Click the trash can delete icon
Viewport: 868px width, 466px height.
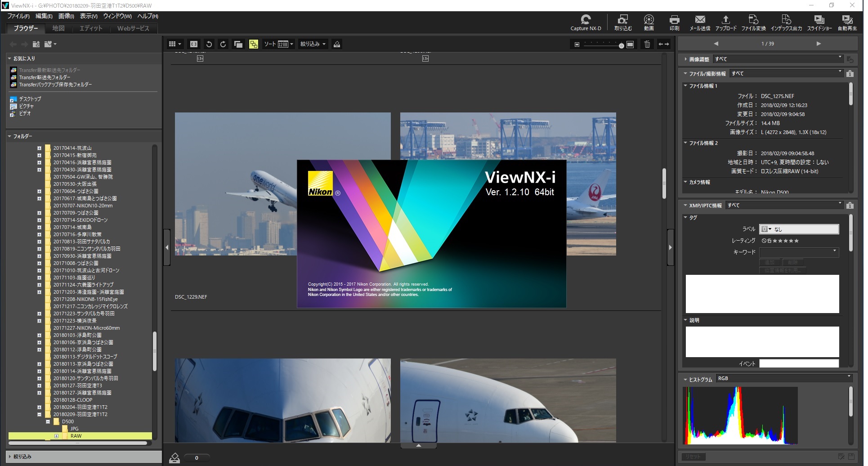pos(647,44)
